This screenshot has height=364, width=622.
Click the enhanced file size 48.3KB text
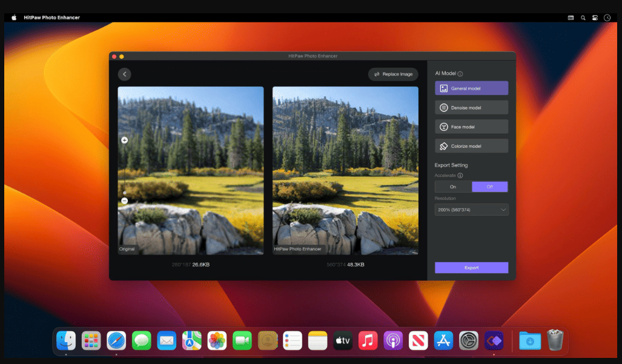point(356,265)
